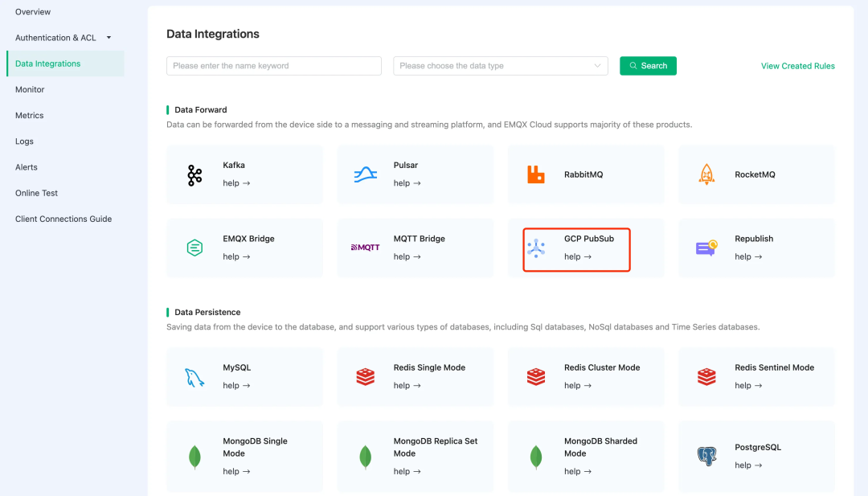Screen dimensions: 868x496
Task: Click the Redis Single Mode icon
Action: (365, 376)
